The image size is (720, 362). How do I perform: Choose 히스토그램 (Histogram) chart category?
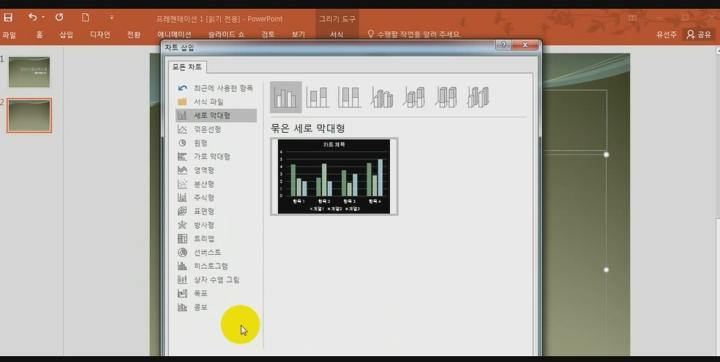(216, 266)
